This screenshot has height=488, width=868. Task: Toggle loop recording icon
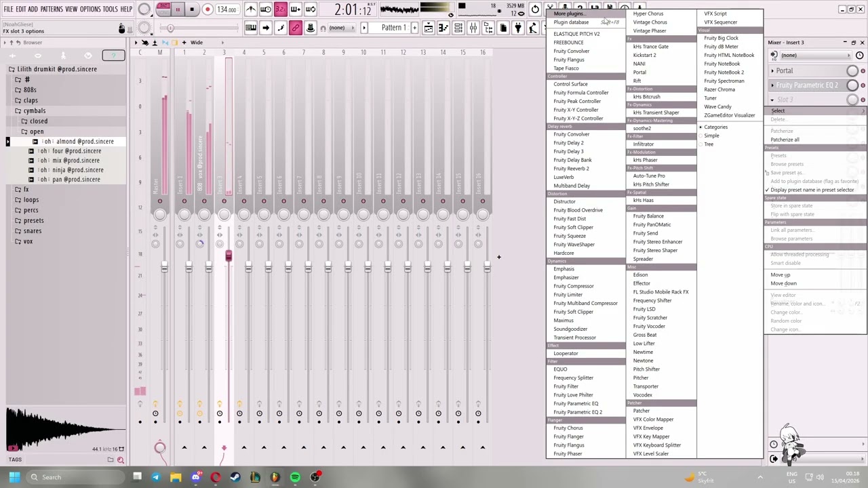pos(310,9)
